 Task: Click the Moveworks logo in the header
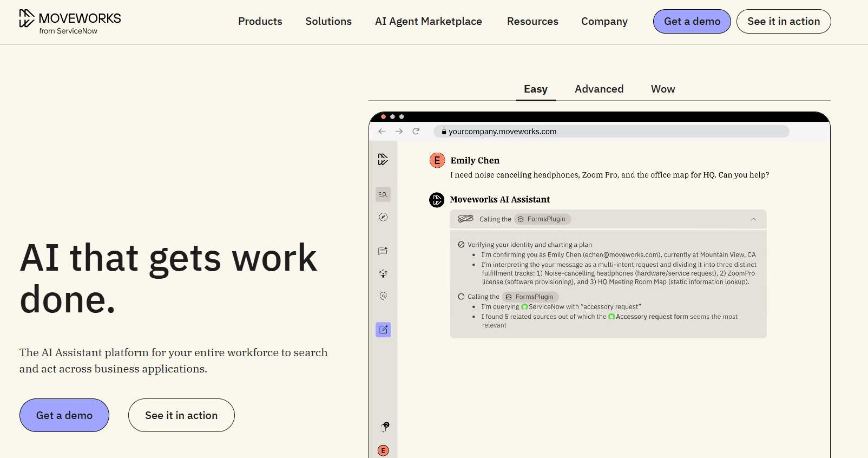pyautogui.click(x=70, y=22)
